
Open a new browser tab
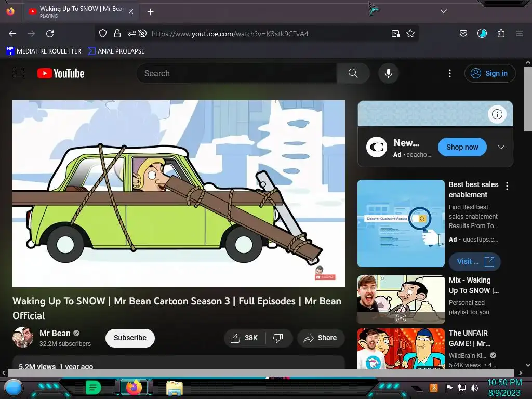click(150, 12)
